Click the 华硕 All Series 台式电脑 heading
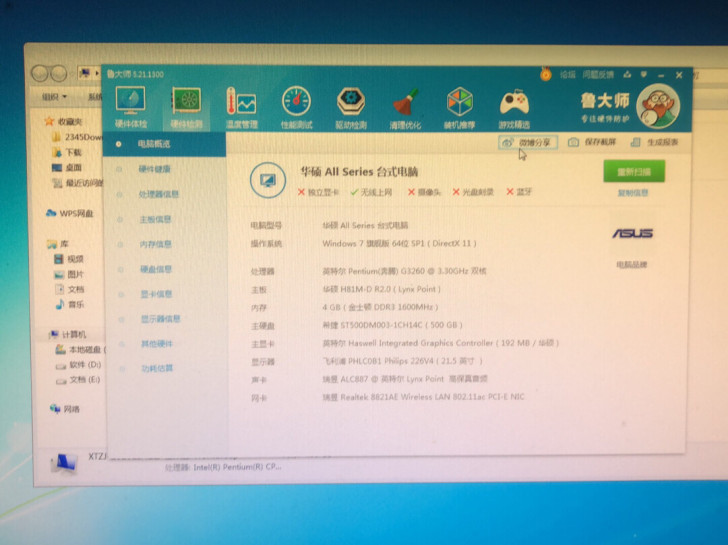Screen dimensions: 728x545 pos(359,172)
